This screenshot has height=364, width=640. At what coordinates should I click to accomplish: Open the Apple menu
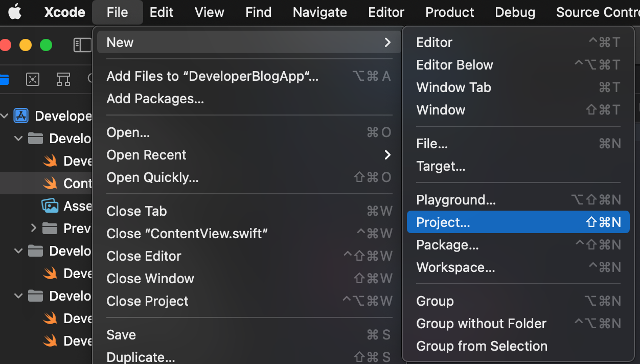click(x=15, y=12)
